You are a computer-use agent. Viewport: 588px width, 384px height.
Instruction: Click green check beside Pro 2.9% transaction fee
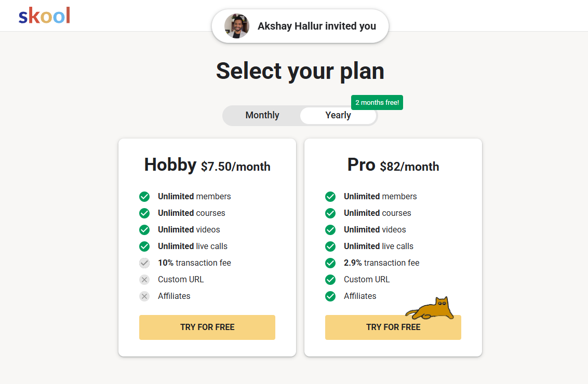point(330,263)
